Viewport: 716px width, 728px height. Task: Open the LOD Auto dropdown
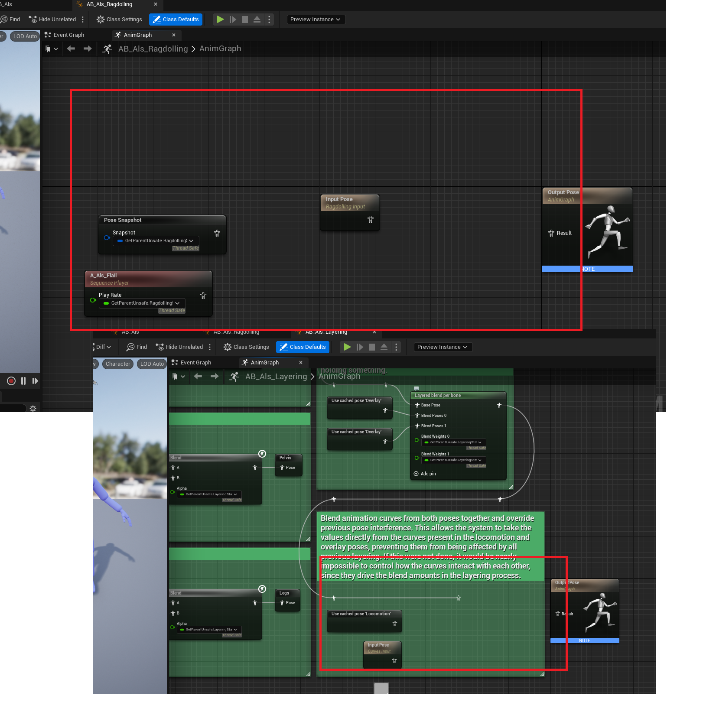[x=25, y=36]
